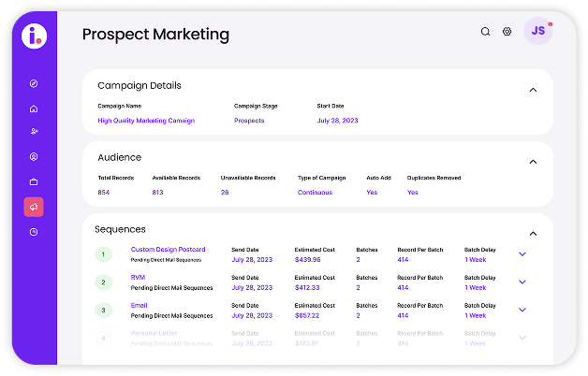Expand the Email sequence row
Screen dimensions: 588x376
point(522,310)
